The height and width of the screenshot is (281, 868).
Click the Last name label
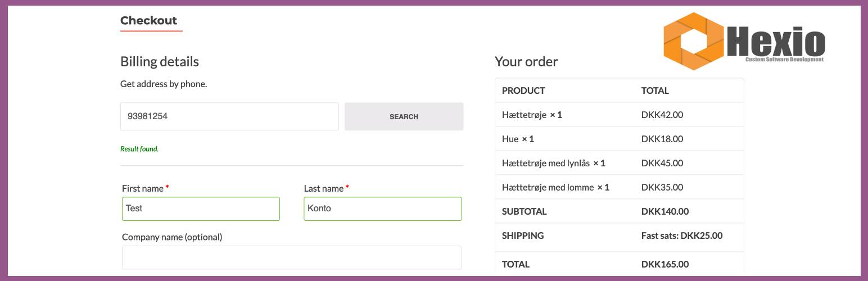pos(324,188)
